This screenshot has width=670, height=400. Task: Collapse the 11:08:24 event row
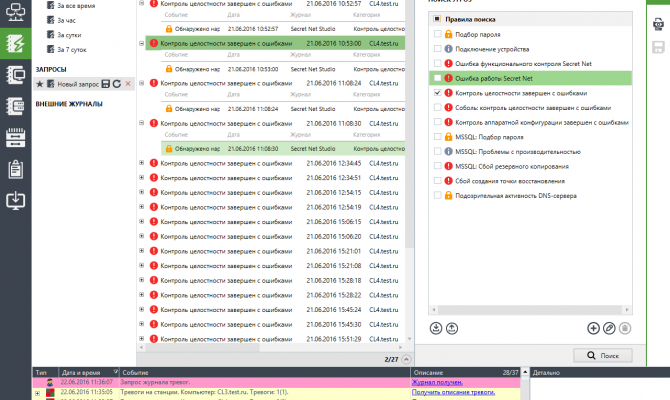[x=141, y=83]
